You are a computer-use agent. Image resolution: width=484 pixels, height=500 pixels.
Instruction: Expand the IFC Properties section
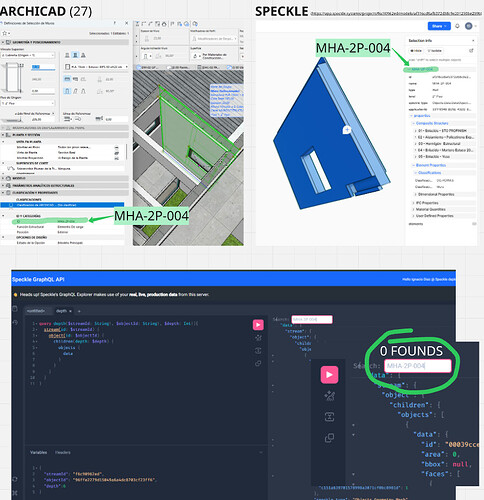coord(427,203)
